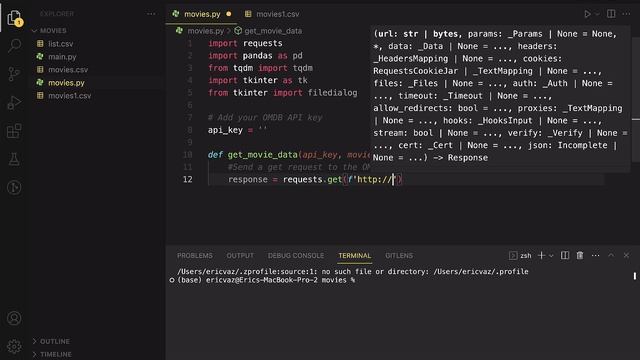
Task: Split the editor right icon
Action: (x=611, y=14)
